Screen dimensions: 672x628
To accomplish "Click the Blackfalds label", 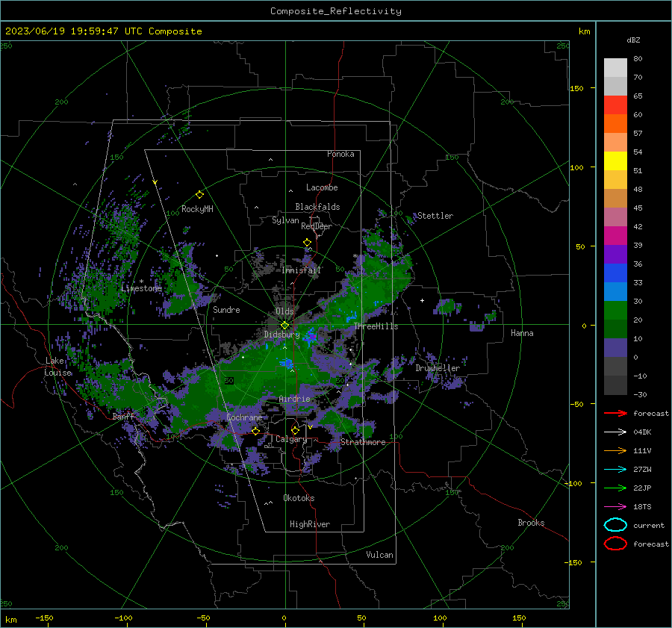I will click(317, 207).
